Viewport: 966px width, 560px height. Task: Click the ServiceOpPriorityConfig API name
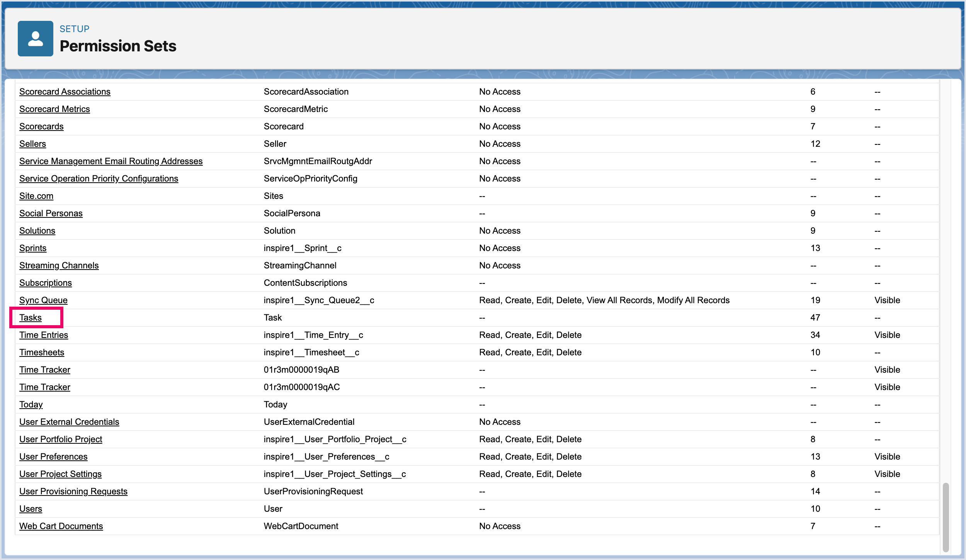[311, 178]
